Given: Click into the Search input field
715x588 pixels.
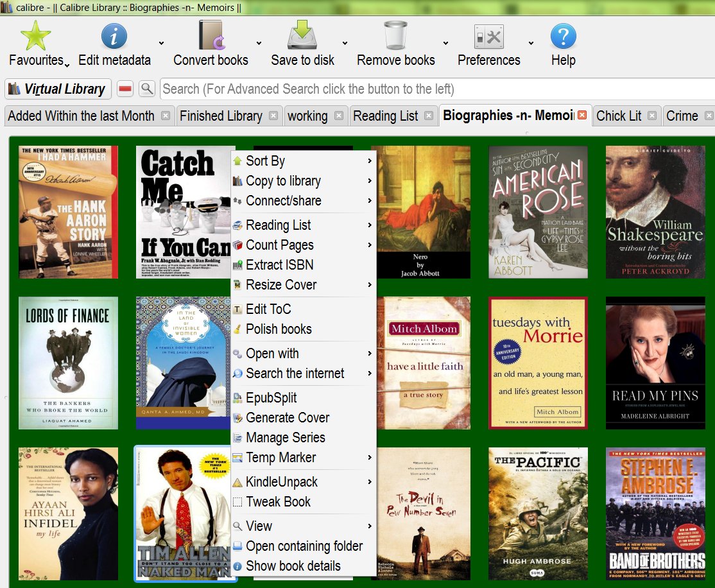Looking at the screenshot, I should click(436, 89).
